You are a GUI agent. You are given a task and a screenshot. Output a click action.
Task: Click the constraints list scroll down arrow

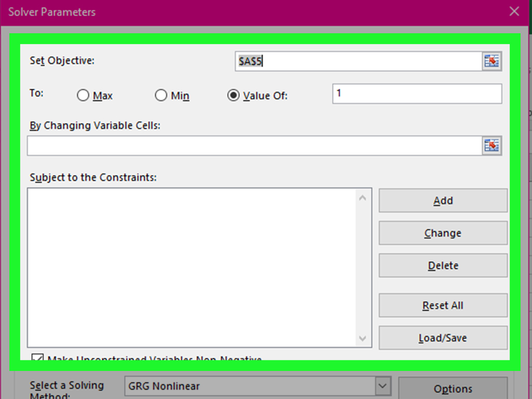(363, 338)
